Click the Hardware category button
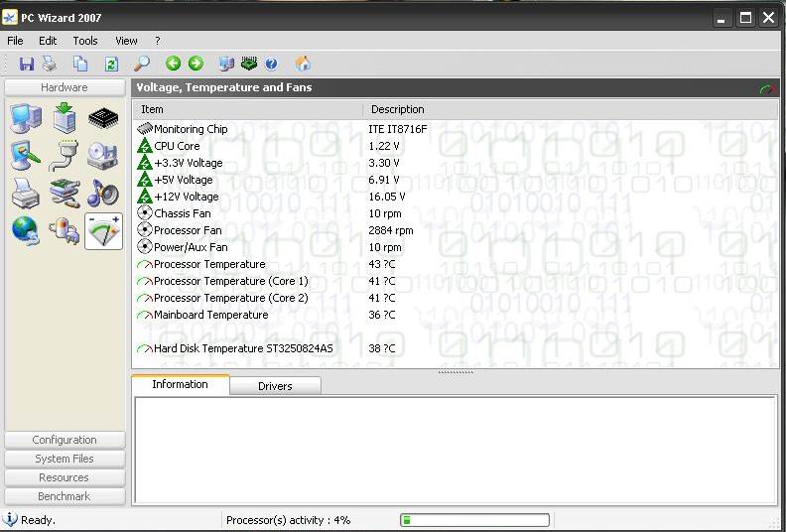This screenshot has width=786, height=532. coord(65,87)
